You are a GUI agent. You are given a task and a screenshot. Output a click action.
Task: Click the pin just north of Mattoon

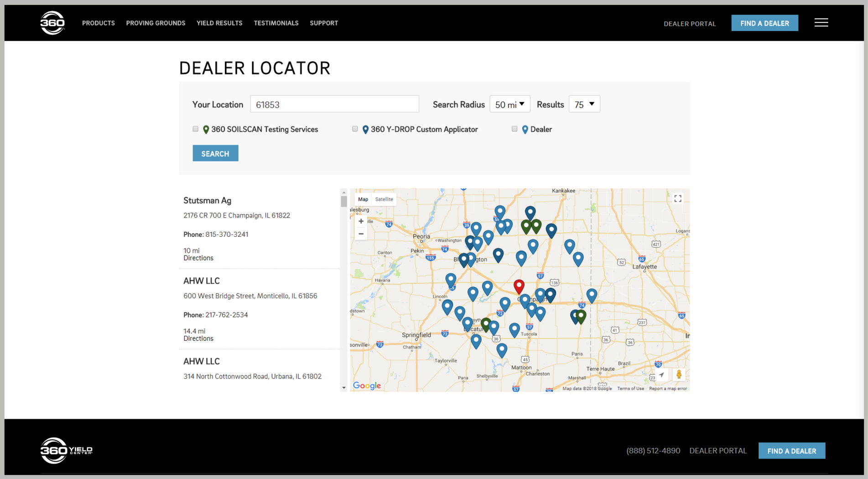pos(502,350)
